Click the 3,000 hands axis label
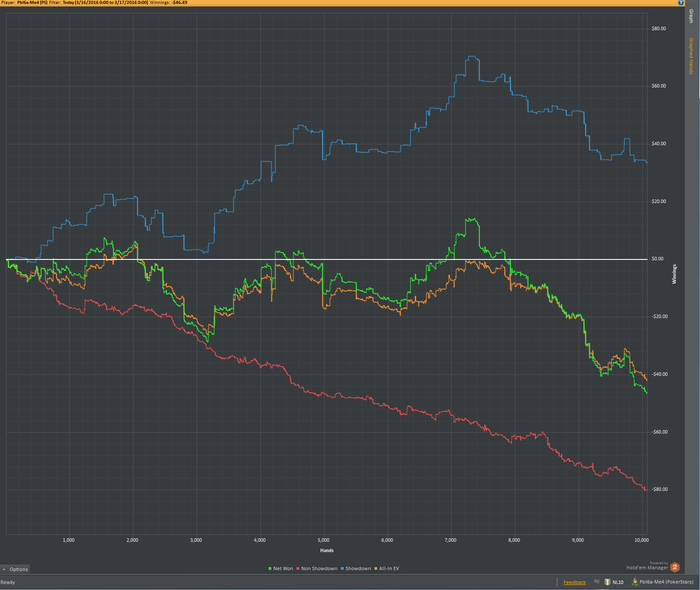Viewport: 700px width, 590px height. (x=196, y=540)
